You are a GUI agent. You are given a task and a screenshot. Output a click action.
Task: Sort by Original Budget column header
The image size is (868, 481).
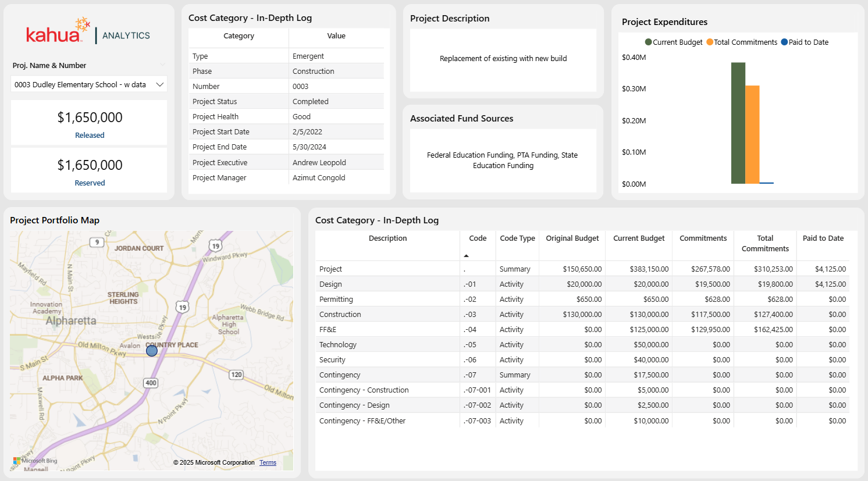pos(572,238)
